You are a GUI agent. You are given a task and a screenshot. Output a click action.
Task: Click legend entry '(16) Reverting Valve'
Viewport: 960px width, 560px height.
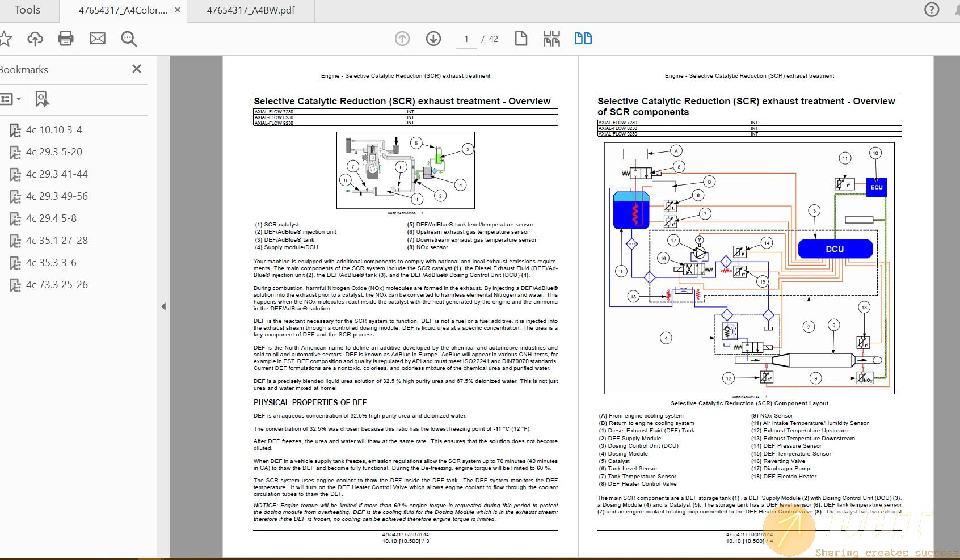(778, 461)
